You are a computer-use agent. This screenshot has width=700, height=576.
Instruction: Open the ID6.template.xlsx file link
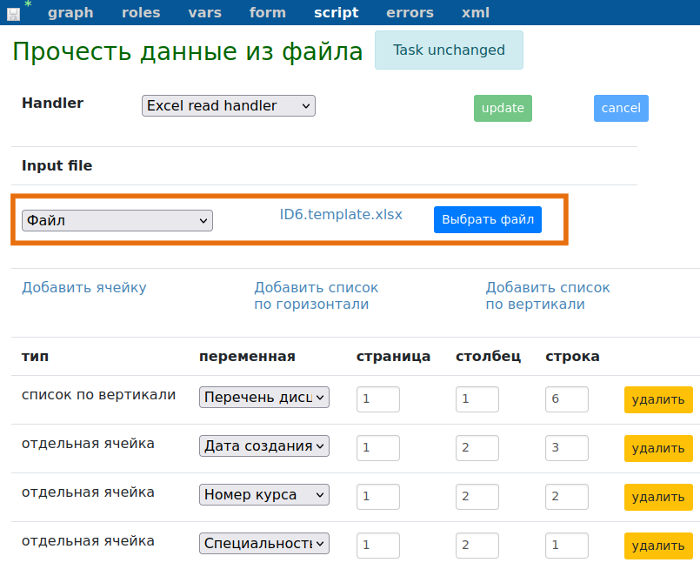pyautogui.click(x=341, y=214)
